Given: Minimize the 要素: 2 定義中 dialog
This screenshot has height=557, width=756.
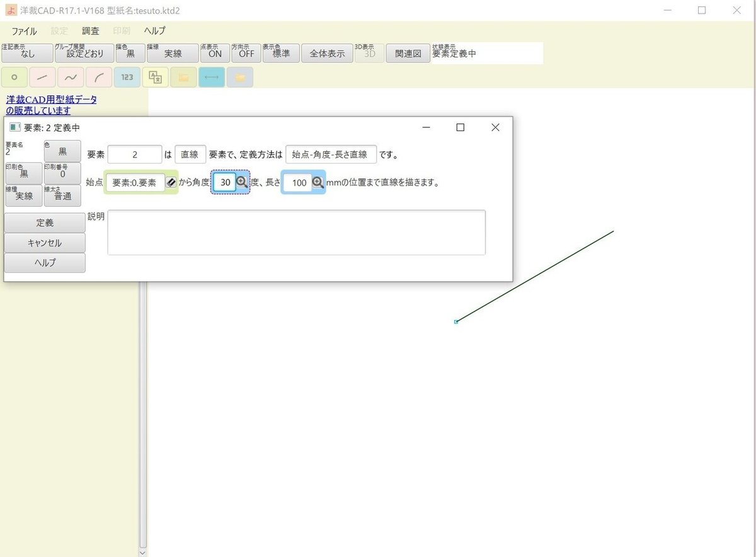Looking at the screenshot, I should tap(427, 127).
